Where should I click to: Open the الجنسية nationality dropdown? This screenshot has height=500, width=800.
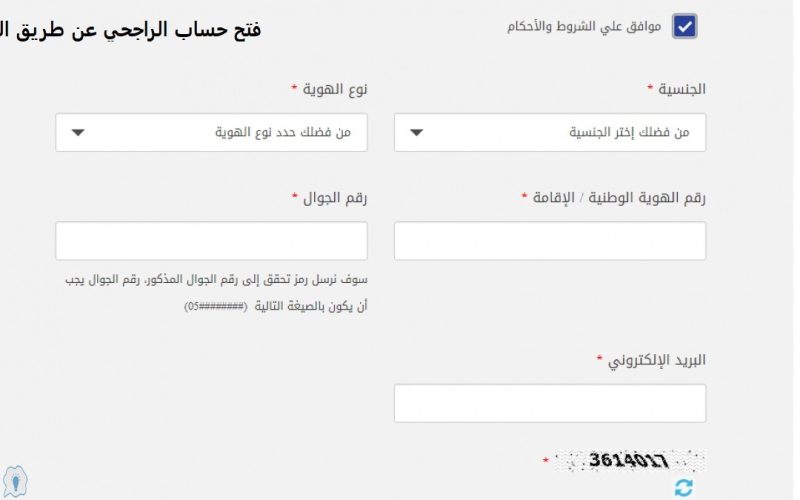(x=550, y=133)
